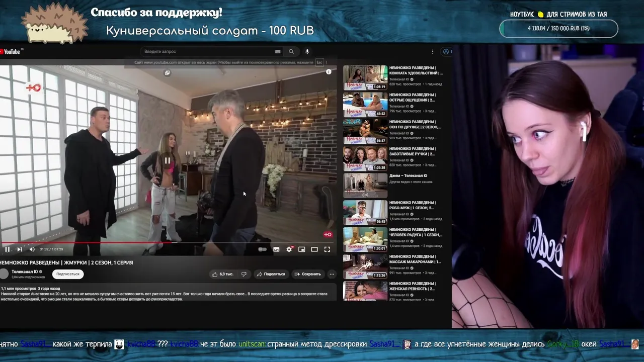Click the 1,1 млн просмотров view count
This screenshot has width=644, height=362.
(18, 289)
